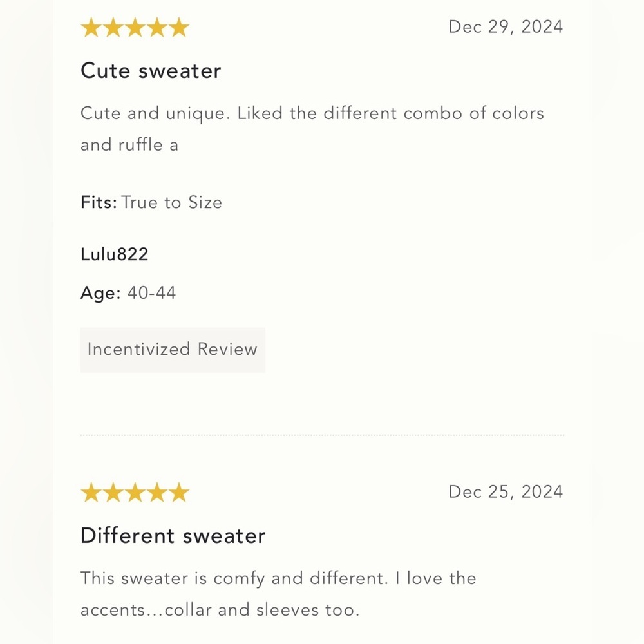Image resolution: width=644 pixels, height=644 pixels.
Task: Select the second star on Lulu822's review
Action: point(113,28)
